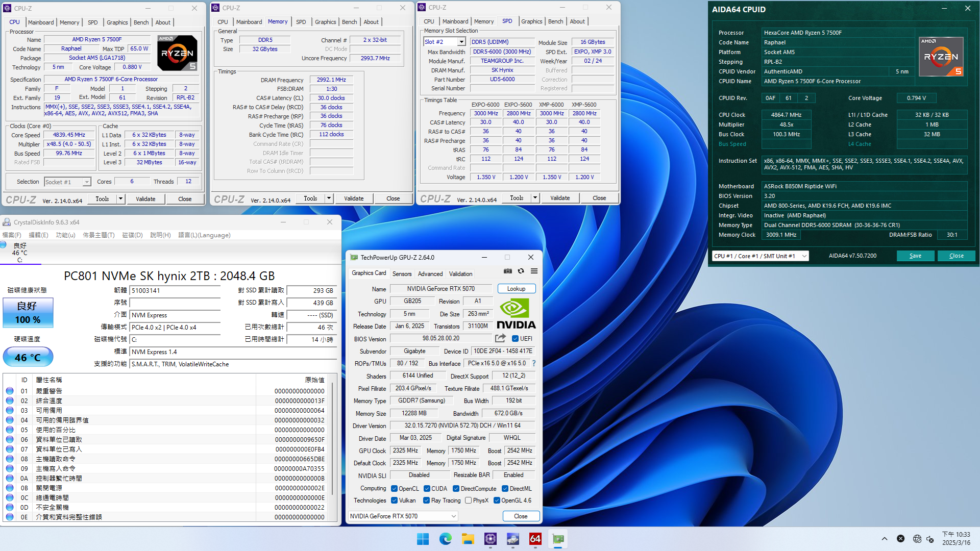
Task: Click the Ryzen 5 logo in first CPU-Z window
Action: click(177, 53)
